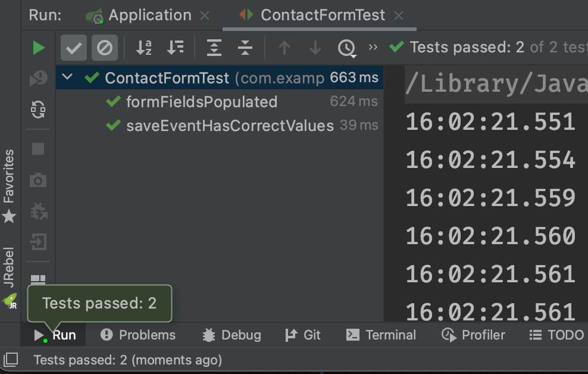This screenshot has width=588, height=374.
Task: Jump to previous failed test with up arrow icon
Action: [x=284, y=48]
